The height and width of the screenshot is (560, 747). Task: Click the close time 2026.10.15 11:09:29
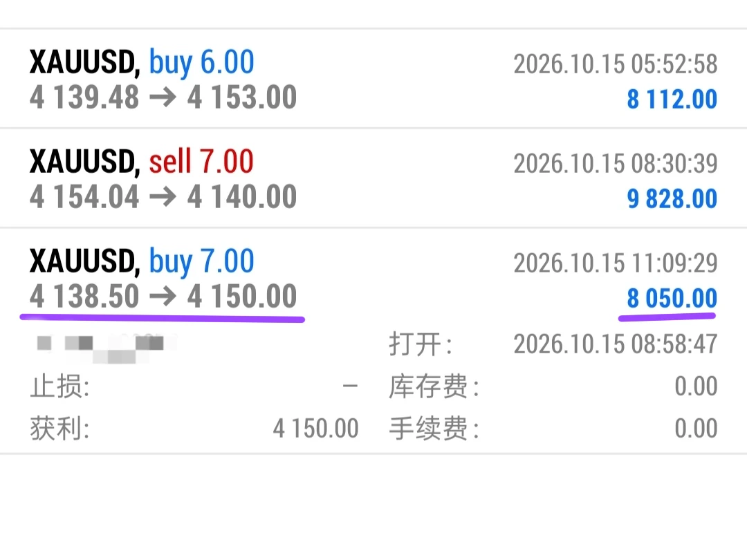tap(615, 263)
